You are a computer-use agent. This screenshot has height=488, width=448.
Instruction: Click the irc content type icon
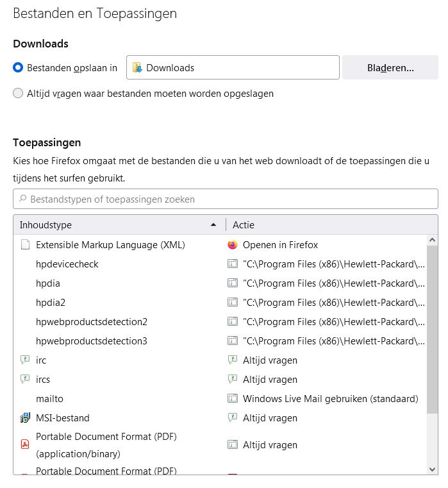point(25,360)
